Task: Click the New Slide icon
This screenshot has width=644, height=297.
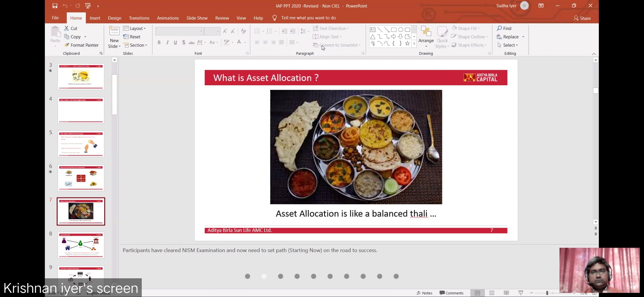Action: 114,31
